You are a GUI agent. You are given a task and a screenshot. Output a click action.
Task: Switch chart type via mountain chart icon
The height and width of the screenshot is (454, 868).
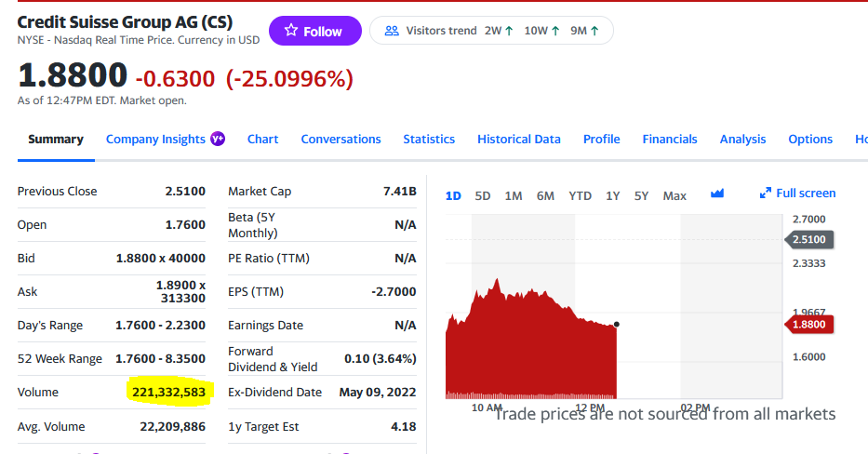[x=717, y=194]
